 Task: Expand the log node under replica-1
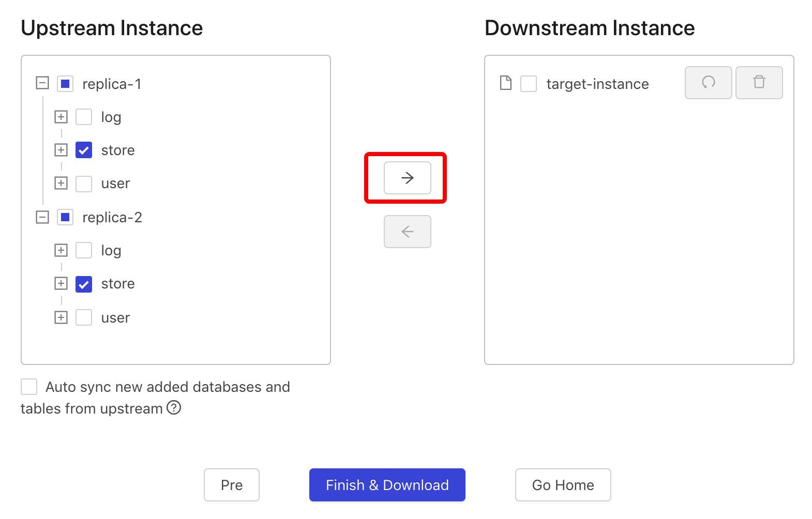(61, 117)
